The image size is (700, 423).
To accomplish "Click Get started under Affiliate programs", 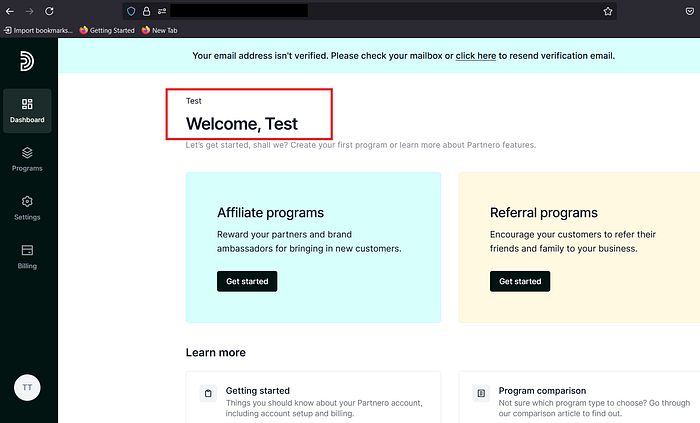I will [x=247, y=281].
